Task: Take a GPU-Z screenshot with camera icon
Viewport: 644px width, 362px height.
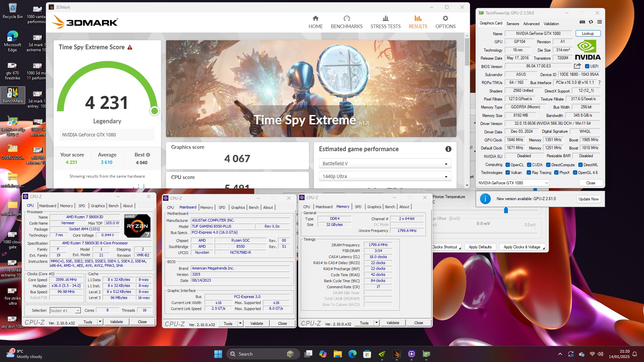Action: click(x=582, y=22)
